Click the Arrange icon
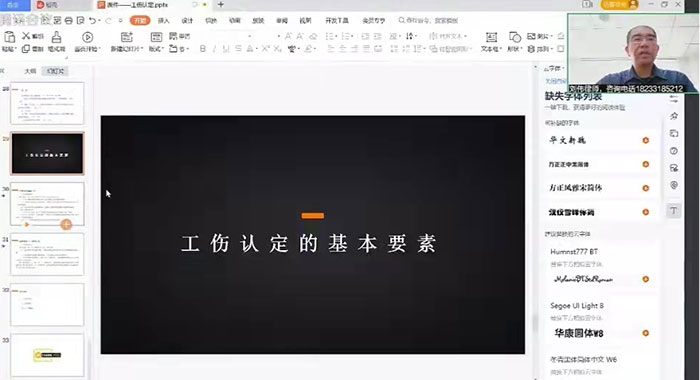 531,49
